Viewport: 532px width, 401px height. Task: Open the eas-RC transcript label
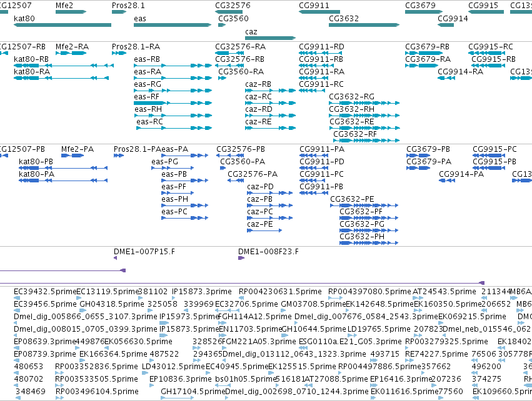click(x=149, y=122)
